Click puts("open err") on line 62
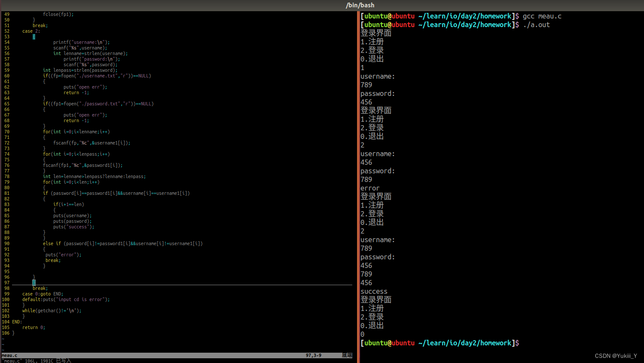 coord(85,87)
